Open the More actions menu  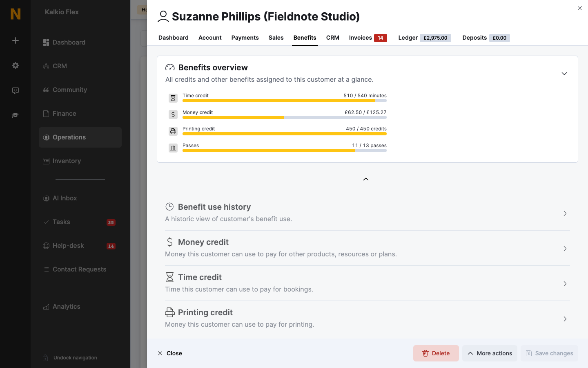coord(490,353)
